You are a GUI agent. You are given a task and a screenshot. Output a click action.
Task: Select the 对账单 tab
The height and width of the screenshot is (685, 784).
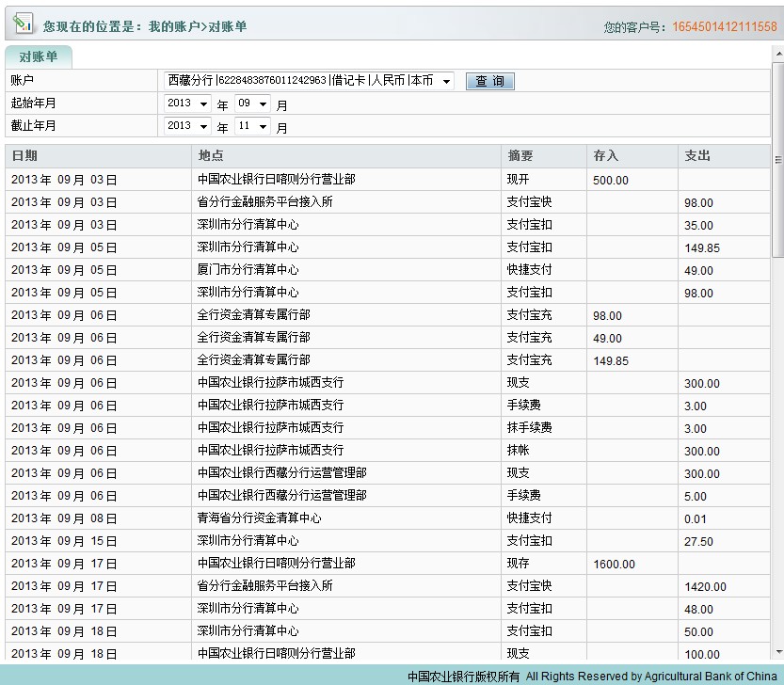coord(39,57)
